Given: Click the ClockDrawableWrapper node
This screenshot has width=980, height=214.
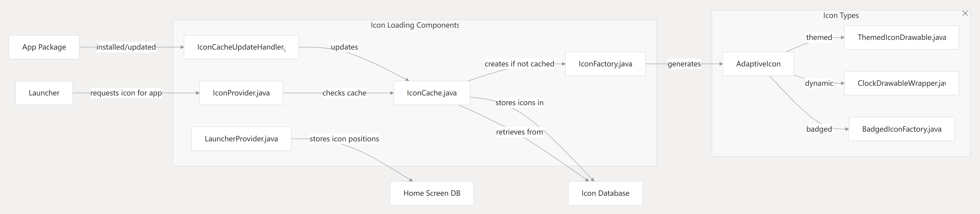Looking at the screenshot, I should coord(902,83).
